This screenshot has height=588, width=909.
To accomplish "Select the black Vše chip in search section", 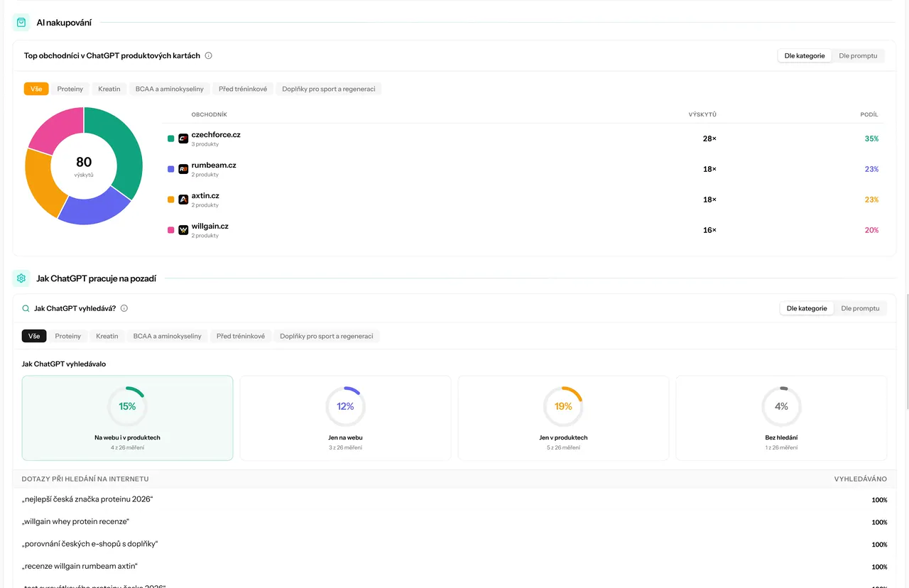I will coord(34,336).
